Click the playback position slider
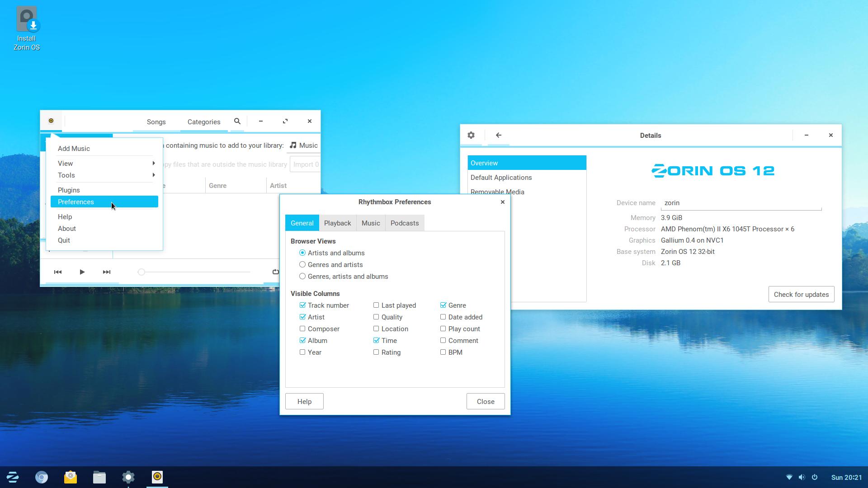The image size is (868, 488). (x=194, y=272)
